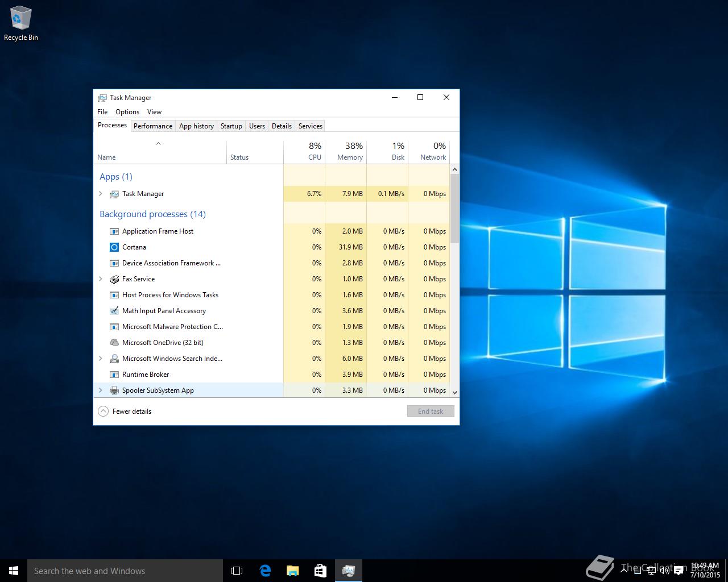
Task: Click the Microsoft OneDrive cloud icon
Action: pos(114,343)
